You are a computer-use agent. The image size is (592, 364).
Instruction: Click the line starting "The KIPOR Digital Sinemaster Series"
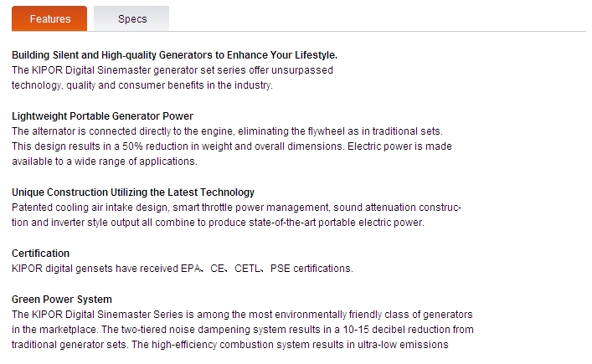(x=242, y=315)
